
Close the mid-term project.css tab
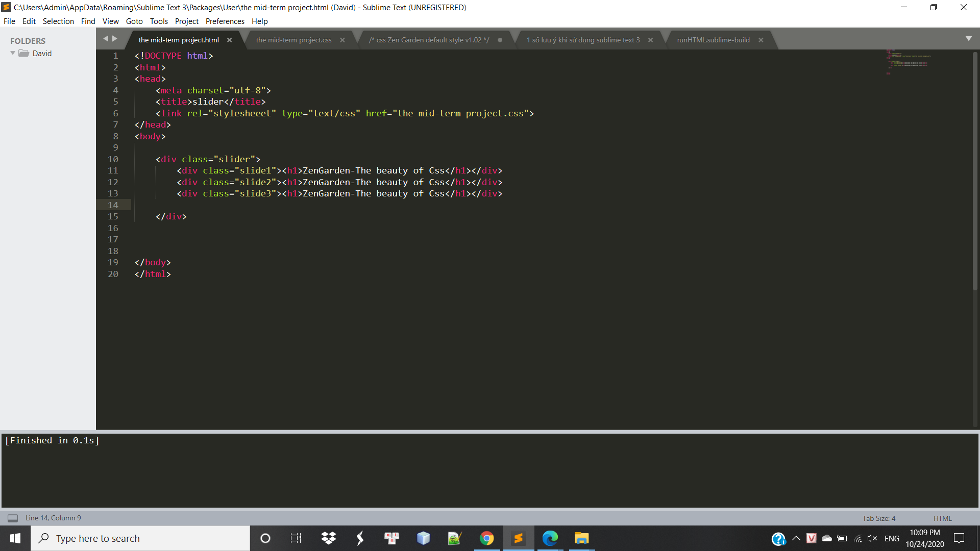342,40
